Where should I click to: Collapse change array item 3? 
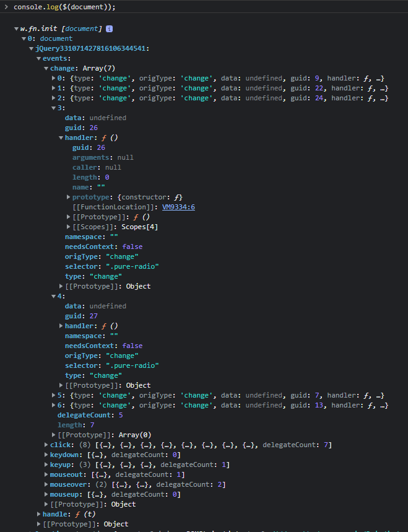coord(54,108)
